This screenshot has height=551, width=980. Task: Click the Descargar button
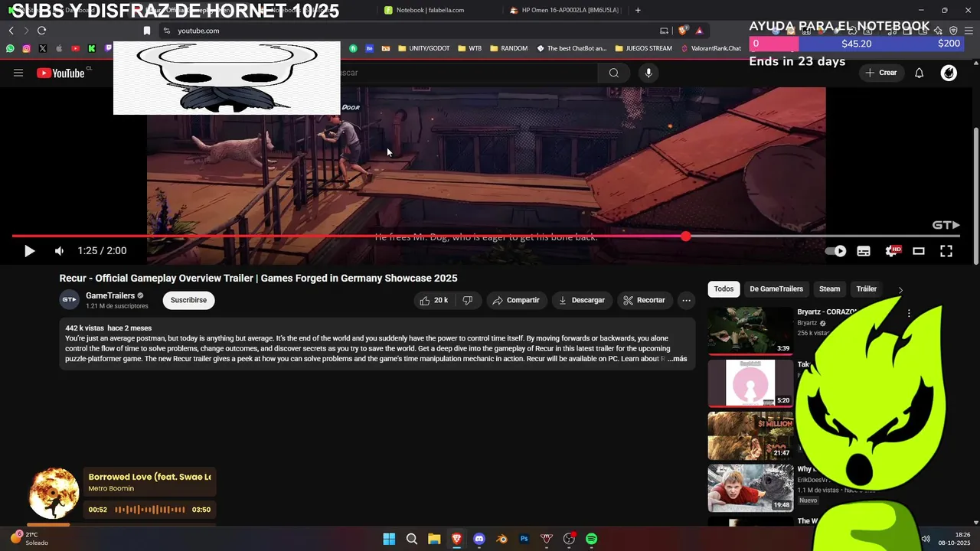click(x=582, y=300)
